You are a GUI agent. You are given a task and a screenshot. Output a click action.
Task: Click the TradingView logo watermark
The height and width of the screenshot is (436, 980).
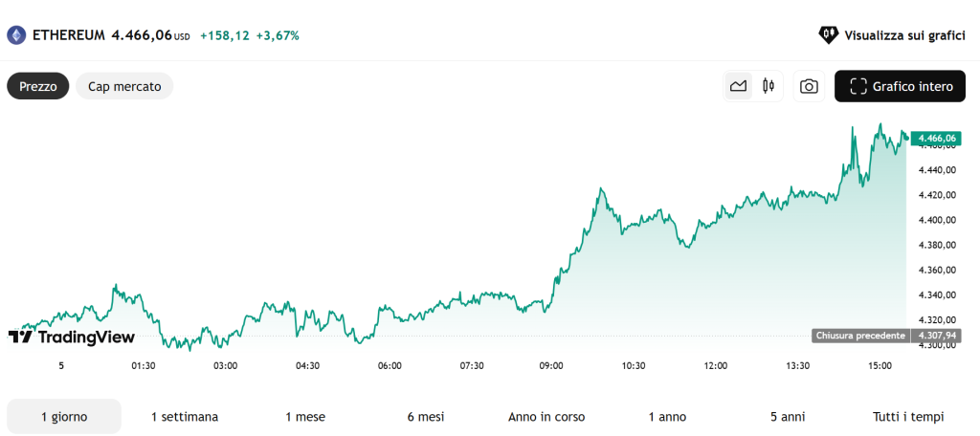pos(72,337)
